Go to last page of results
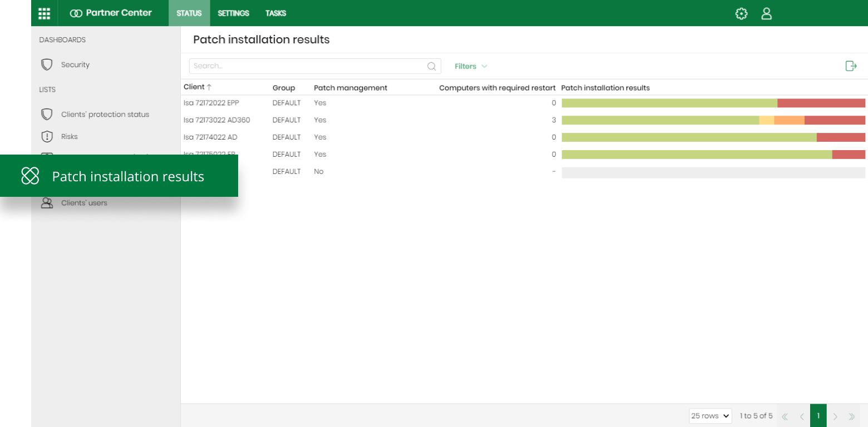Screen dimensions: 868x427 [x=851, y=416]
